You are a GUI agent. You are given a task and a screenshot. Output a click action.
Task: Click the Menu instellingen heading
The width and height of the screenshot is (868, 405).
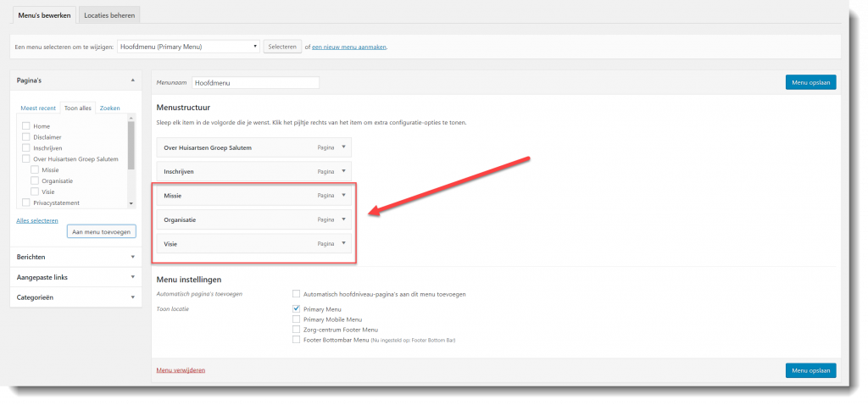(189, 280)
